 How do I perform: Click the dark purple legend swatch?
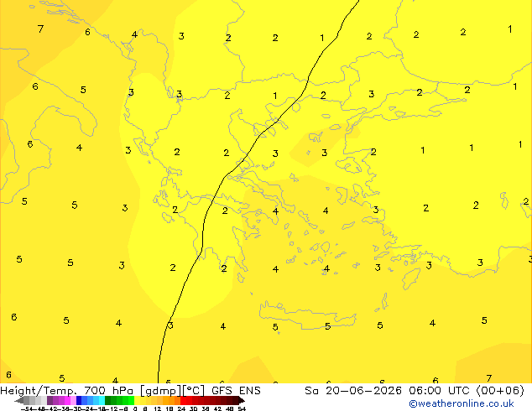tap(50, 400)
